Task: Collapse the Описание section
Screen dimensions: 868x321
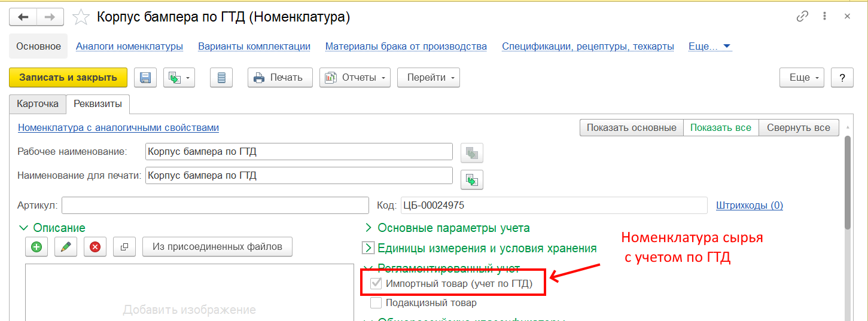Action: coord(24,228)
